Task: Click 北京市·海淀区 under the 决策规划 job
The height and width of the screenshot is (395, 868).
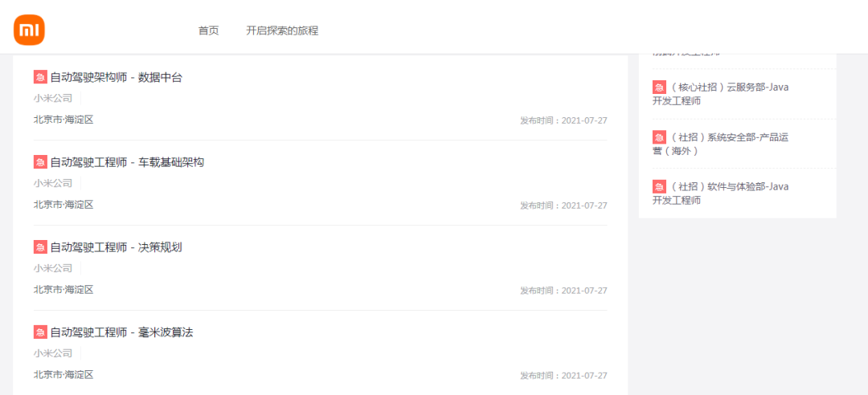Action: click(x=63, y=289)
